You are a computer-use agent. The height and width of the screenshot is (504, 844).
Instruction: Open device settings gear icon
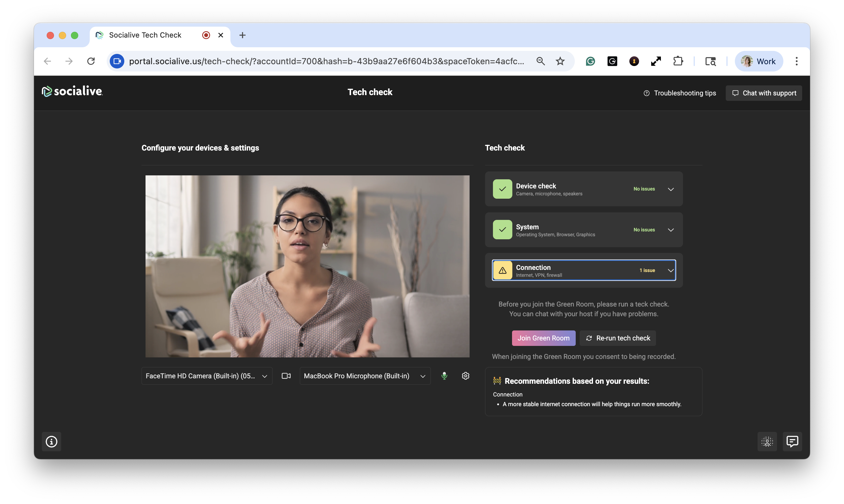click(x=465, y=376)
